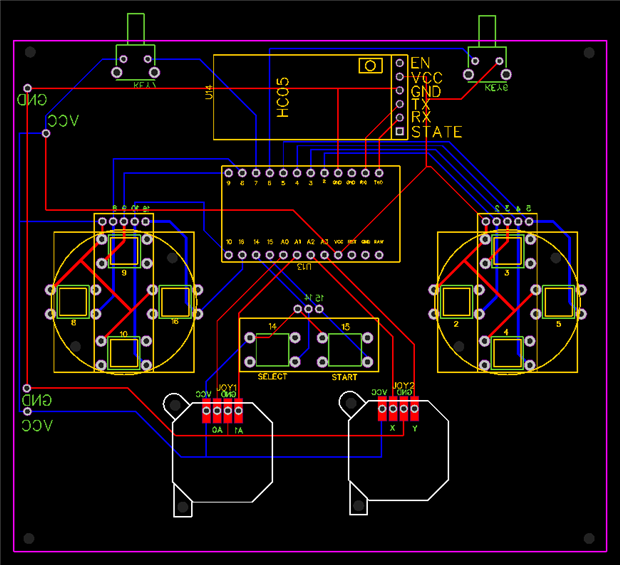
Task: Click U13 pad labeled RST
Action: point(352,255)
